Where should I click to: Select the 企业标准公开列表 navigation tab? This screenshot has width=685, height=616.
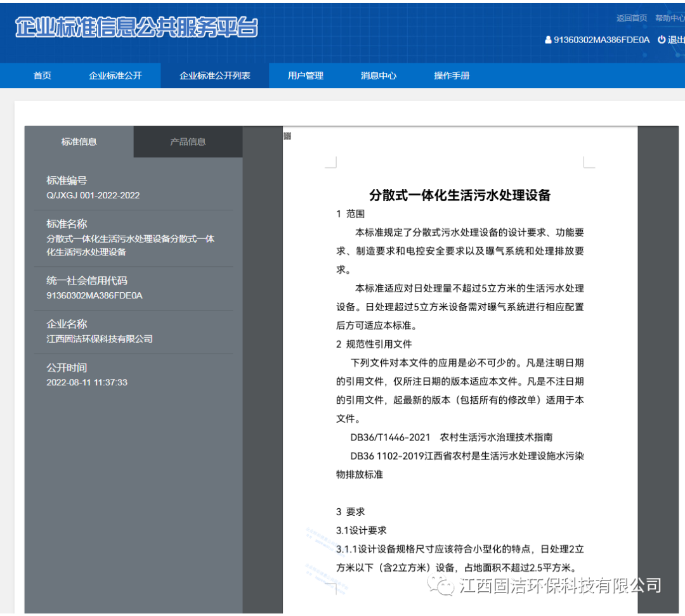[214, 75]
